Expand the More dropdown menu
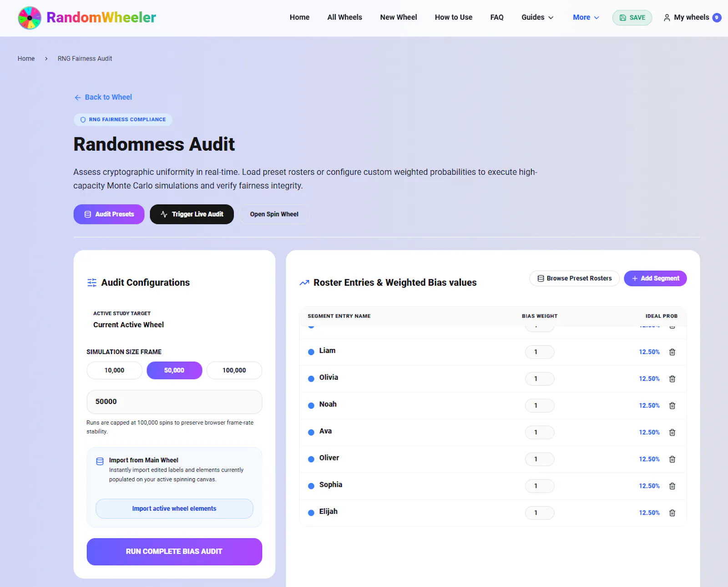This screenshot has width=728, height=587. (586, 17)
